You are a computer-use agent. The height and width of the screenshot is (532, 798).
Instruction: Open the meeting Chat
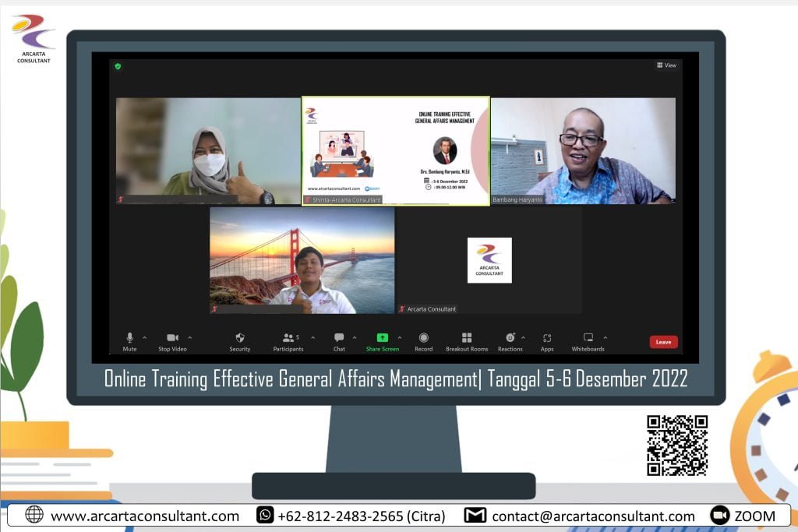pos(340,339)
